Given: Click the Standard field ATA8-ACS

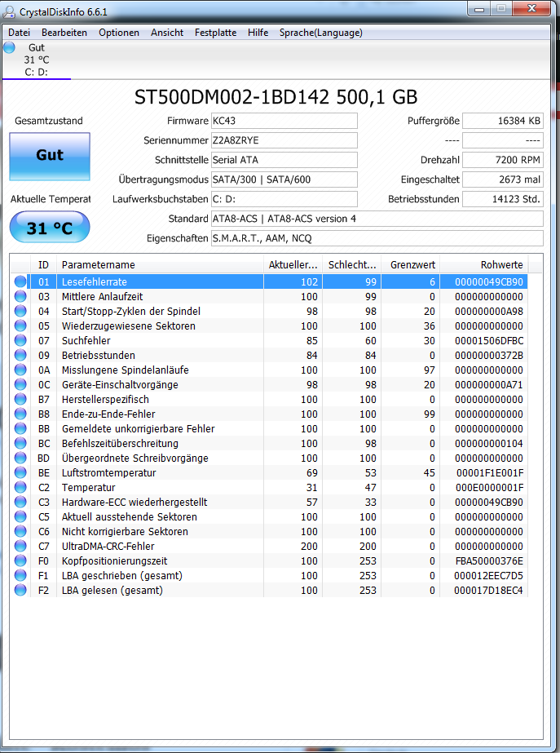Looking at the screenshot, I should click(x=377, y=219).
